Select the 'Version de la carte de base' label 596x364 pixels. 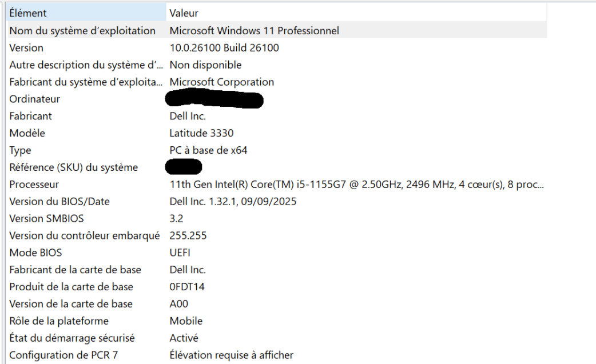pos(71,304)
